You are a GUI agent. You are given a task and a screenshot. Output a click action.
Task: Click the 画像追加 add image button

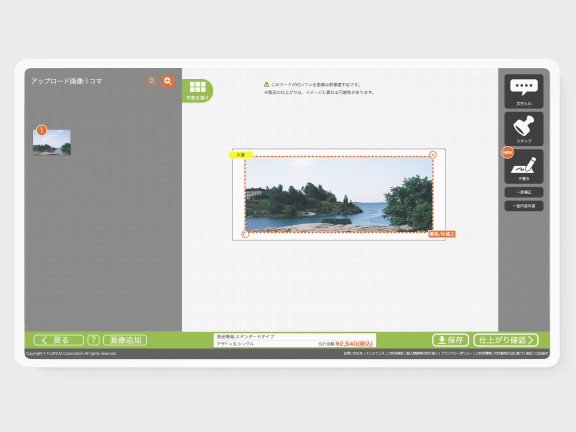coord(125,340)
